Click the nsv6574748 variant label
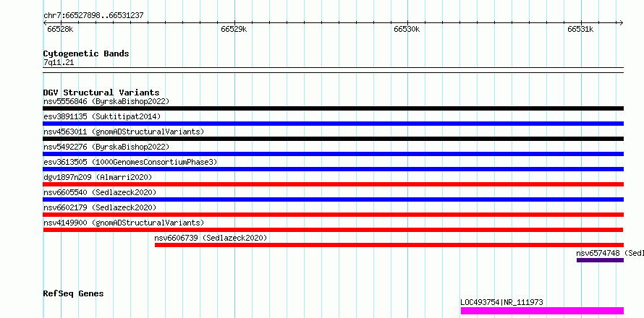644x318 pixels. click(x=610, y=253)
